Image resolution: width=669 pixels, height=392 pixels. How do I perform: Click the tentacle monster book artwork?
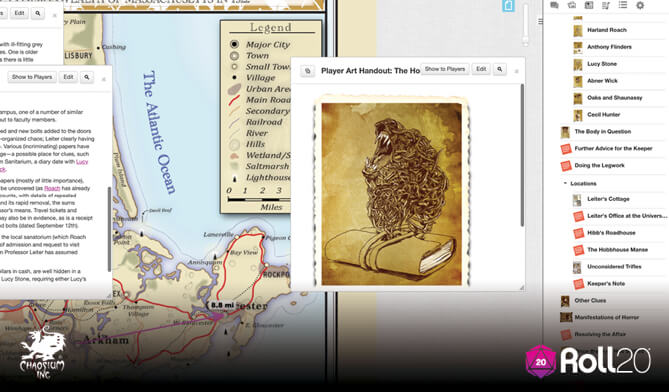[x=391, y=194]
